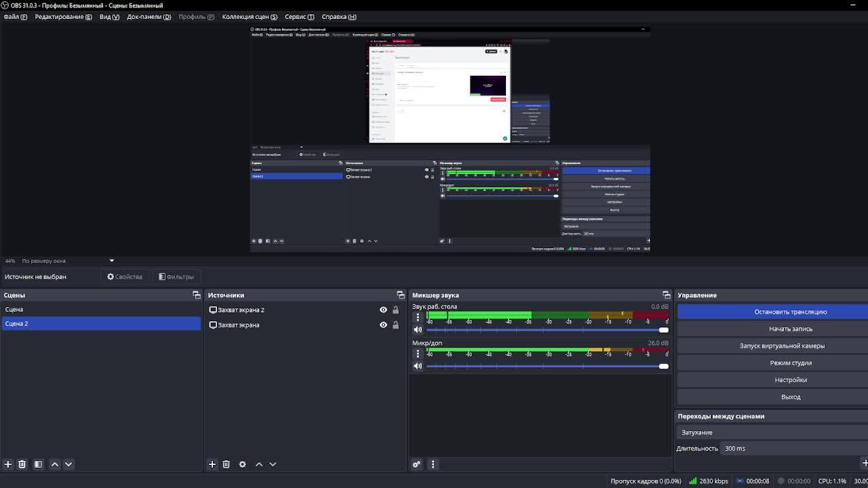This screenshot has width=868, height=488.
Task: Mute the Микр/доп audio channel
Action: click(x=418, y=366)
